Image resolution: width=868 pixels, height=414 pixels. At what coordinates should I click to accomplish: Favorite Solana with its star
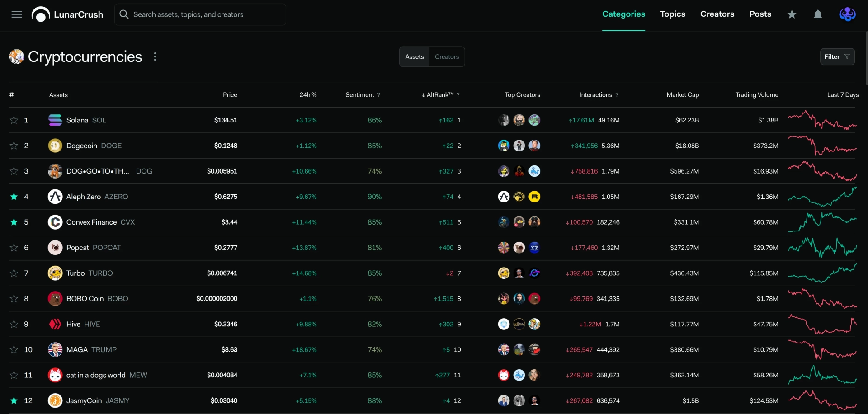pyautogui.click(x=14, y=120)
